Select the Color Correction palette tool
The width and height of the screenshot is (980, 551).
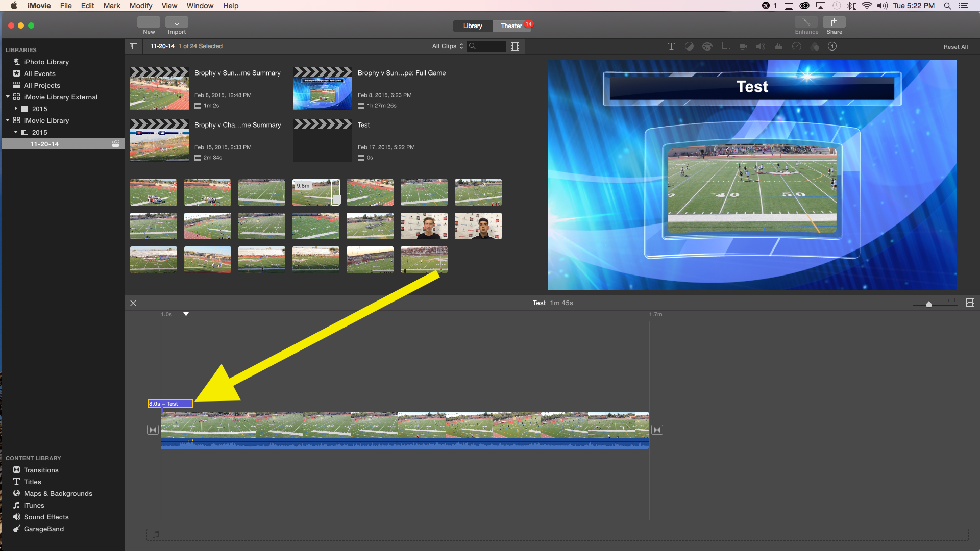click(x=707, y=46)
